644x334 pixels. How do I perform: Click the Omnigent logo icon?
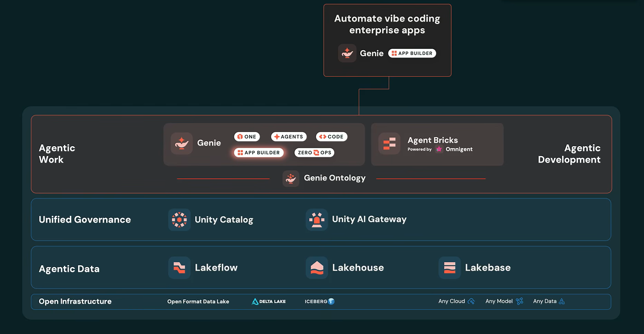[439, 149]
